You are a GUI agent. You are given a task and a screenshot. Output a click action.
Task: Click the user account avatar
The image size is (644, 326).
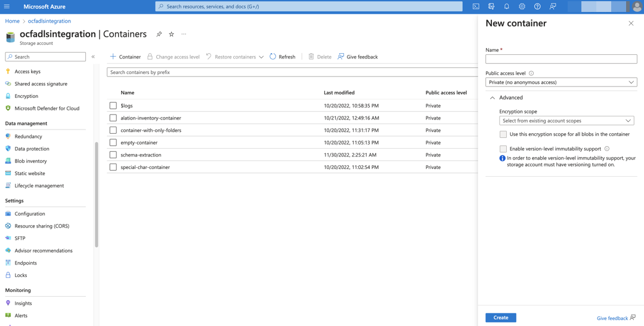(x=636, y=7)
